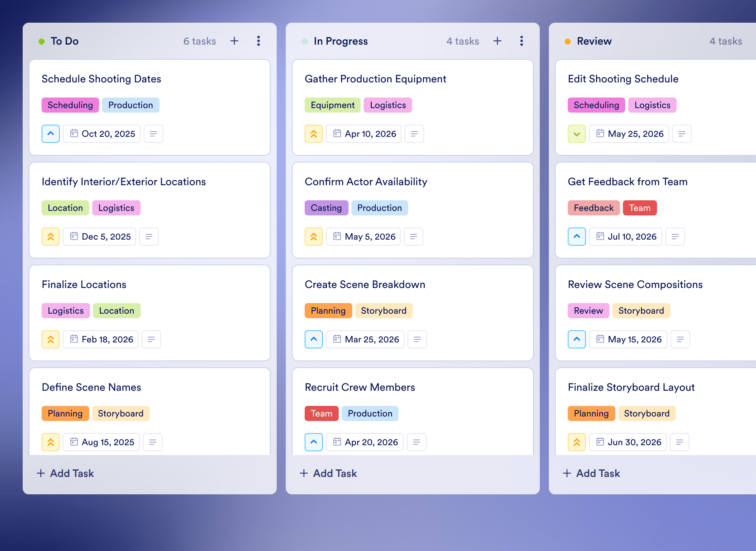Open priority of Finalize Storyboard Layout

click(x=577, y=442)
